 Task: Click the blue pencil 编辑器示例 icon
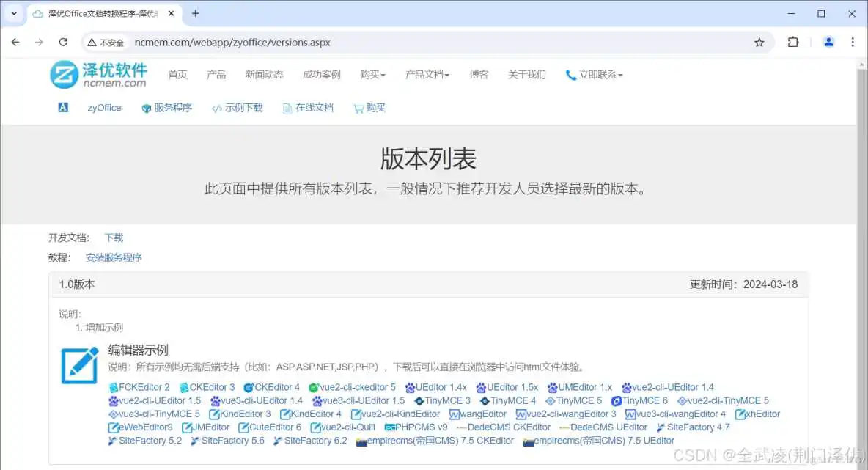[79, 365]
